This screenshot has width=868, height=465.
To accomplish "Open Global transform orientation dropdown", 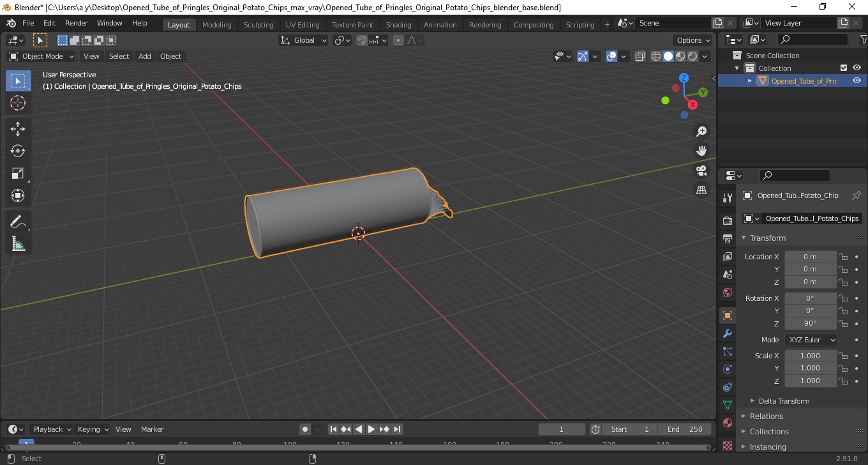I will pos(304,40).
